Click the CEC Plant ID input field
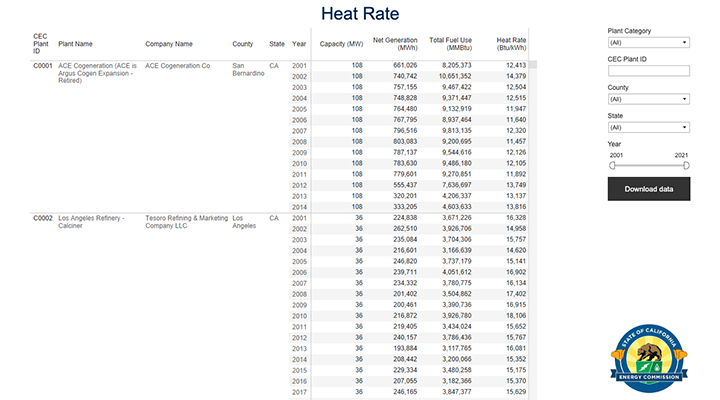The height and width of the screenshot is (400, 720). [648, 71]
